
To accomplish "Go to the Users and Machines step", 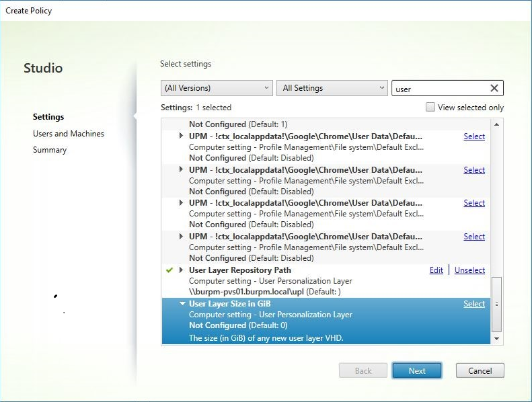I will 69,134.
